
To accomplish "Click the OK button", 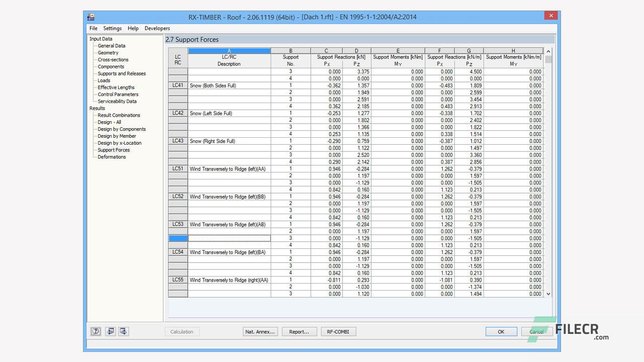I will pyautogui.click(x=501, y=332).
